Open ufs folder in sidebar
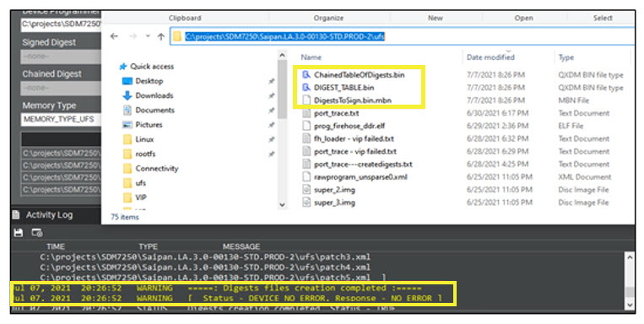Viewport: 644px width, 324px height. (140, 183)
